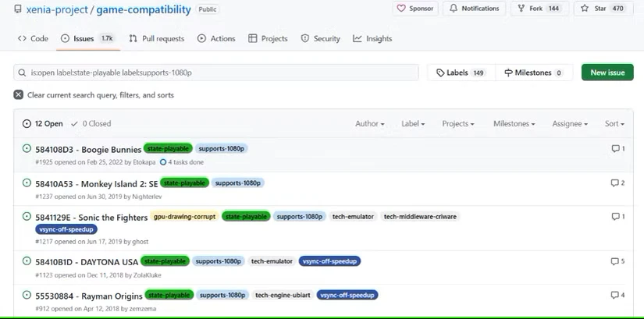Click the Fork button
644x319 pixels.
point(539,9)
